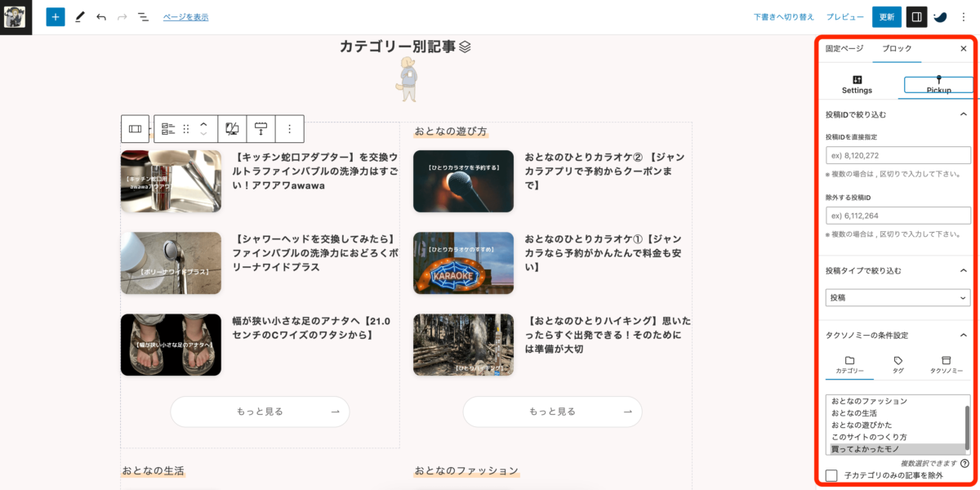980x490 pixels.
Task: Click the ボリーナワイドプラス shower head thumbnail
Action: pyautogui.click(x=171, y=263)
